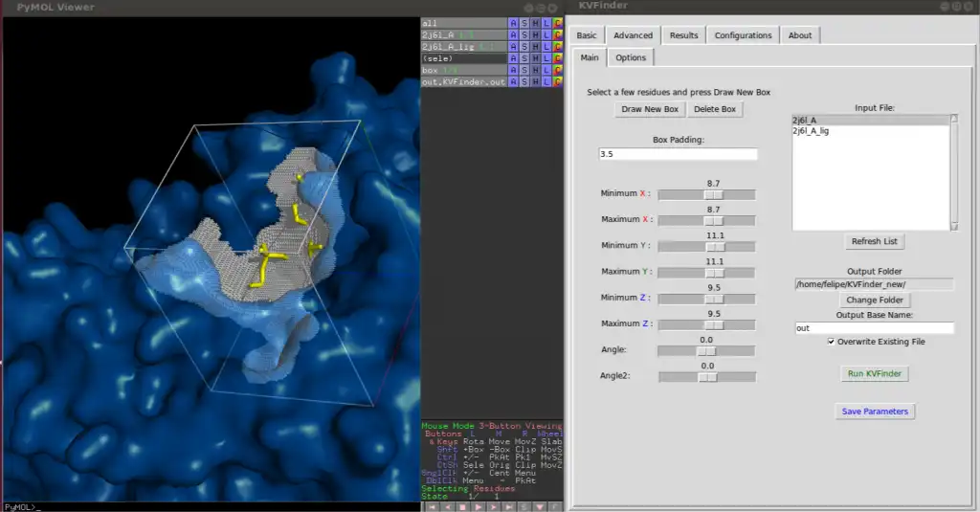Open Show menu for out.KVFinder.out object

(524, 81)
